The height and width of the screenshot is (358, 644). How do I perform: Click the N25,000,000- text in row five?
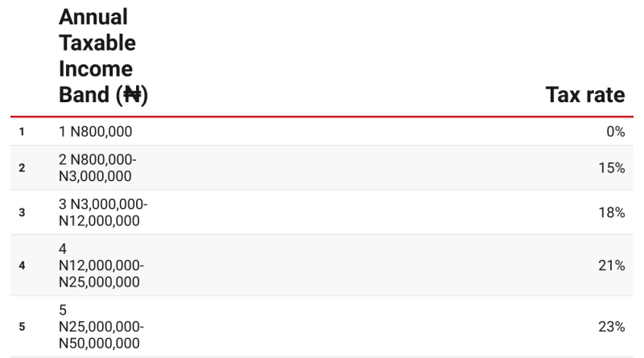tap(101, 327)
